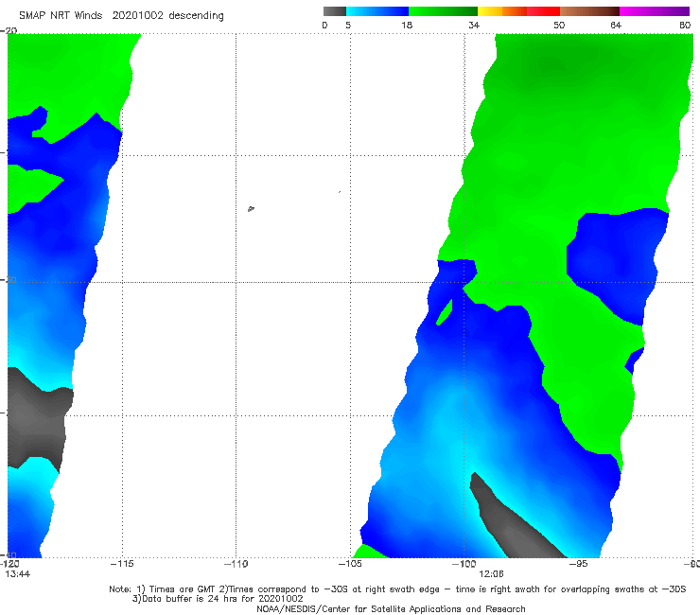Click the color bar label '64'
This screenshot has height=615, width=700.
point(616,25)
